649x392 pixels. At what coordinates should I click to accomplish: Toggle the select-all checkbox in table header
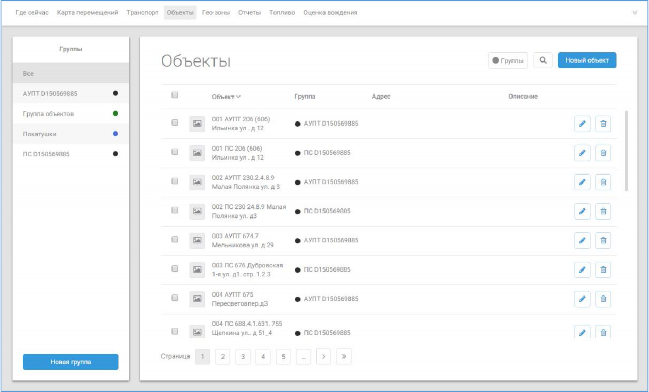[175, 95]
